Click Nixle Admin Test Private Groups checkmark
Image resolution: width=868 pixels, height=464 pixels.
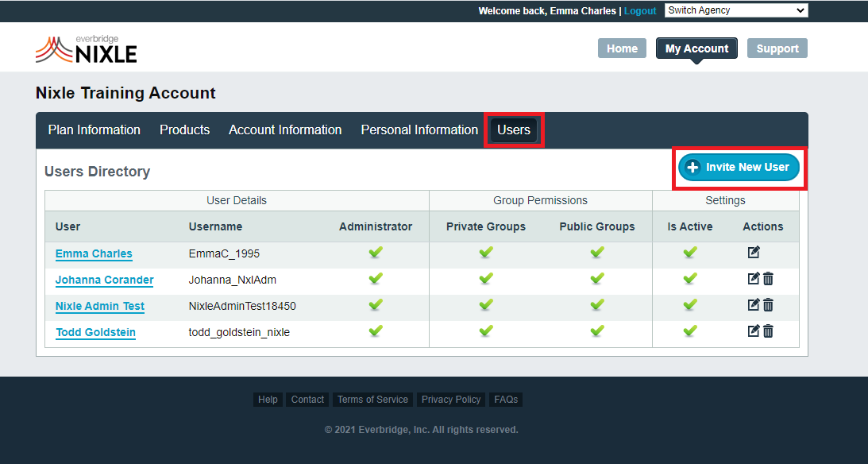[x=486, y=304]
